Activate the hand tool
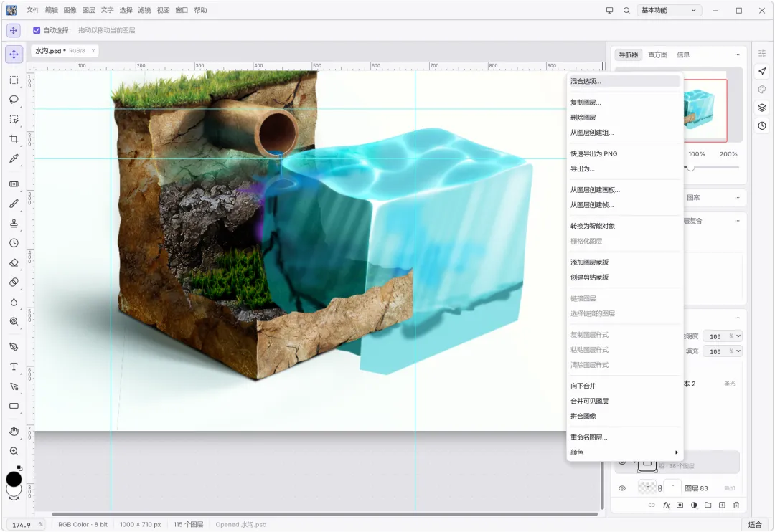The image size is (775, 532). click(x=14, y=431)
